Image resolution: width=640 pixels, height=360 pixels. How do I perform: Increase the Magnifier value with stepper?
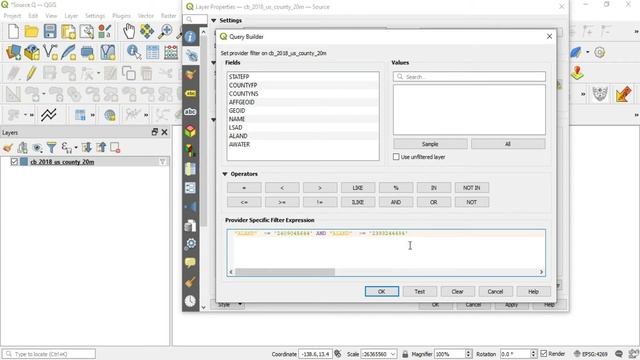pyautogui.click(x=469, y=351)
